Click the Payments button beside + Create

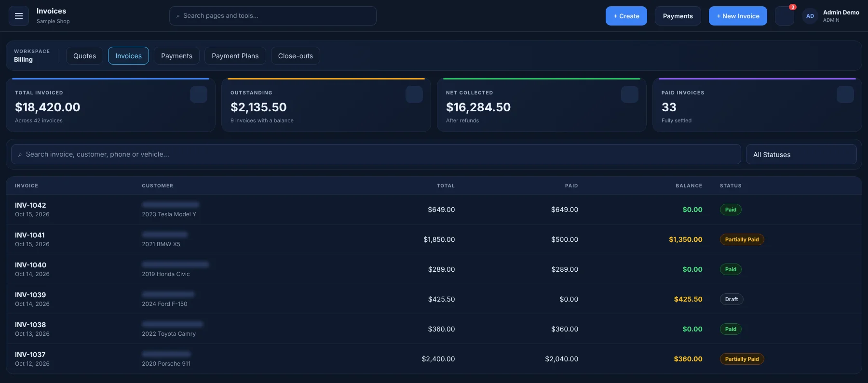click(678, 16)
